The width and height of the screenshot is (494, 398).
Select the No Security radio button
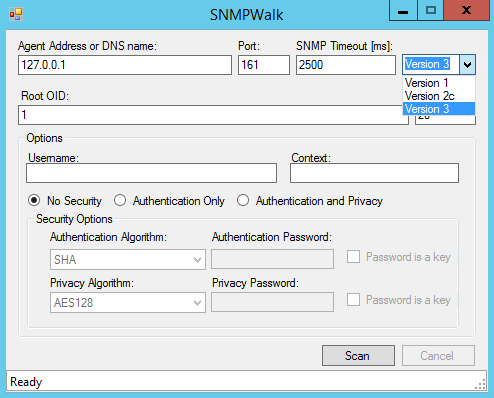point(34,200)
